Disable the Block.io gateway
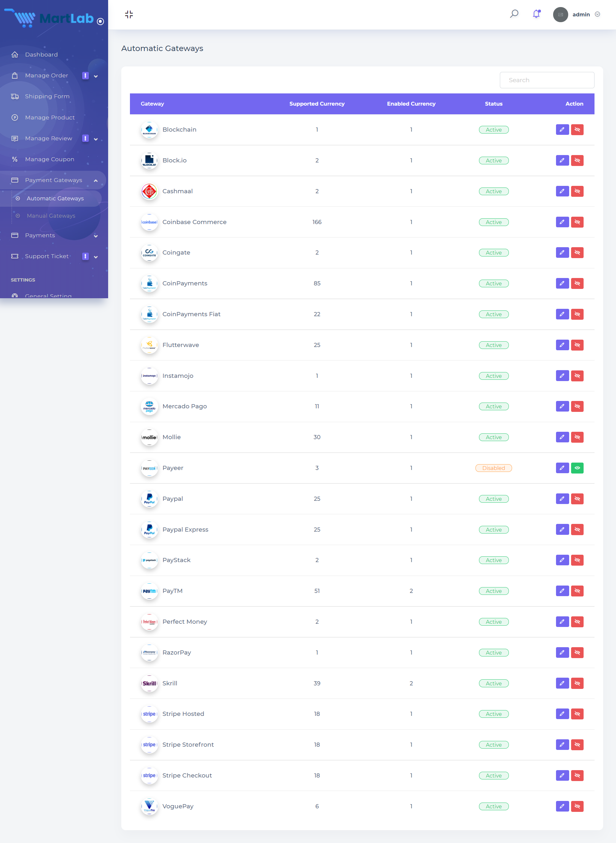 [577, 161]
